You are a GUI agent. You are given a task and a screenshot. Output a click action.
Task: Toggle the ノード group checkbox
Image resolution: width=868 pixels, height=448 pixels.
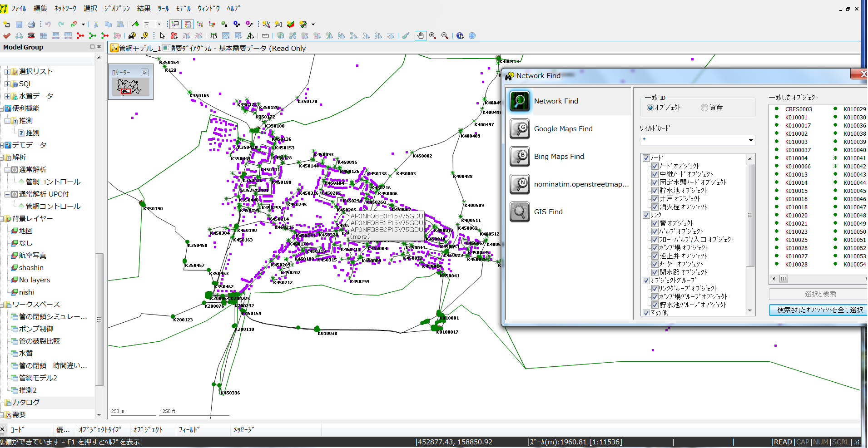point(646,158)
